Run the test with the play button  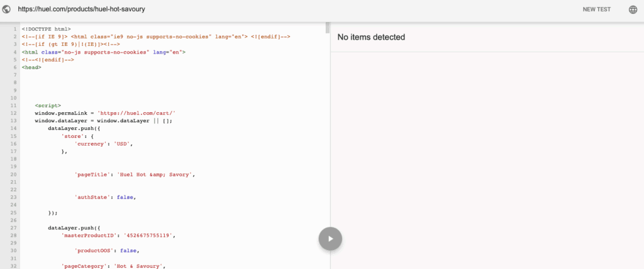tap(330, 239)
